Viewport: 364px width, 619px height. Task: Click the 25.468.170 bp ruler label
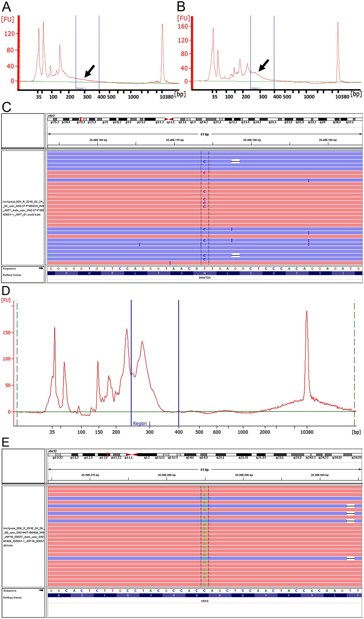click(x=175, y=140)
